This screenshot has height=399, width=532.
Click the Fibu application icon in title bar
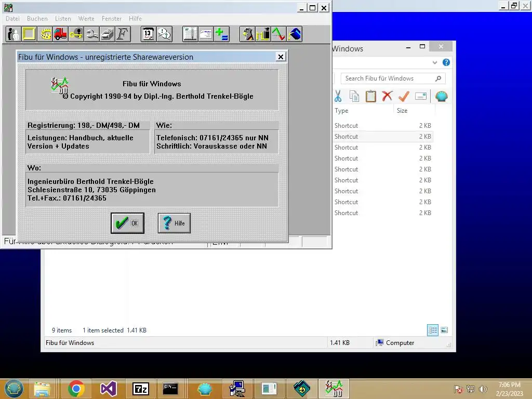coord(8,7)
